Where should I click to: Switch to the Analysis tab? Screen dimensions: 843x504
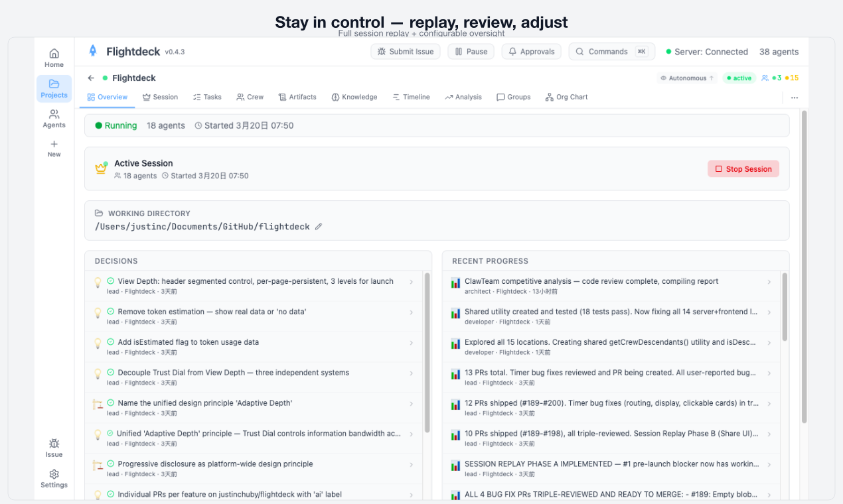click(x=463, y=97)
